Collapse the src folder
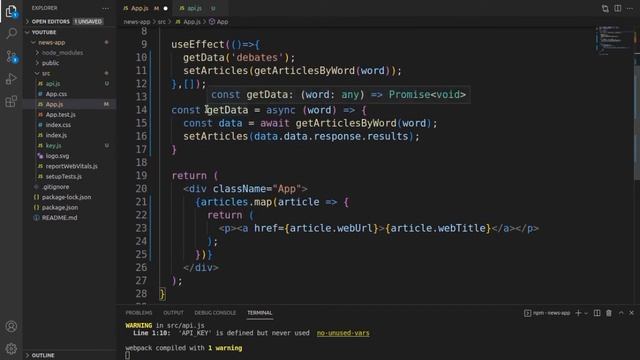 (x=69, y=73)
